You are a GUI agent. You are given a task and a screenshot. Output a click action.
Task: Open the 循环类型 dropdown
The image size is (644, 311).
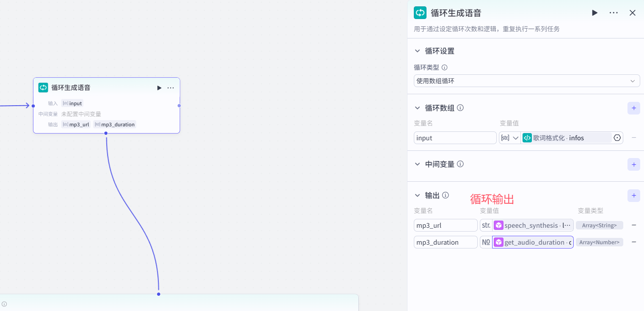point(527,81)
